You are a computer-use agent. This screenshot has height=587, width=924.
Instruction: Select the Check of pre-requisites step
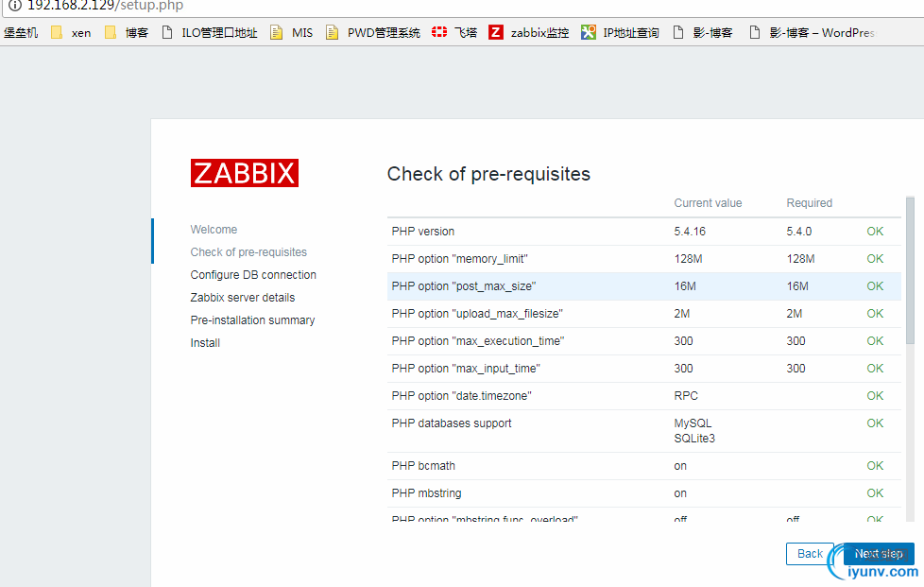pos(248,252)
